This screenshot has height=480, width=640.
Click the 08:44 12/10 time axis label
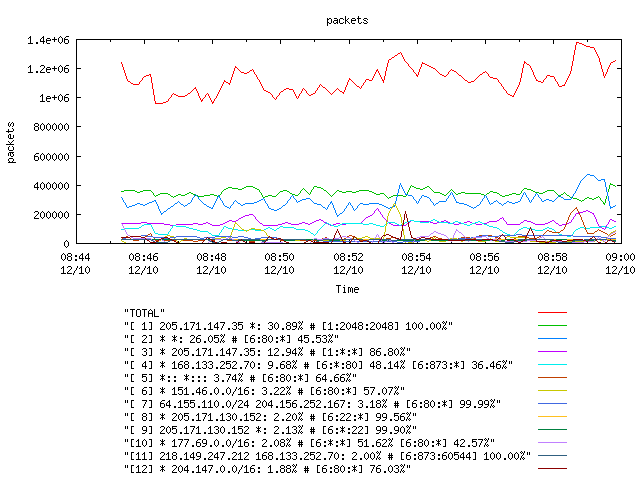click(x=76, y=264)
